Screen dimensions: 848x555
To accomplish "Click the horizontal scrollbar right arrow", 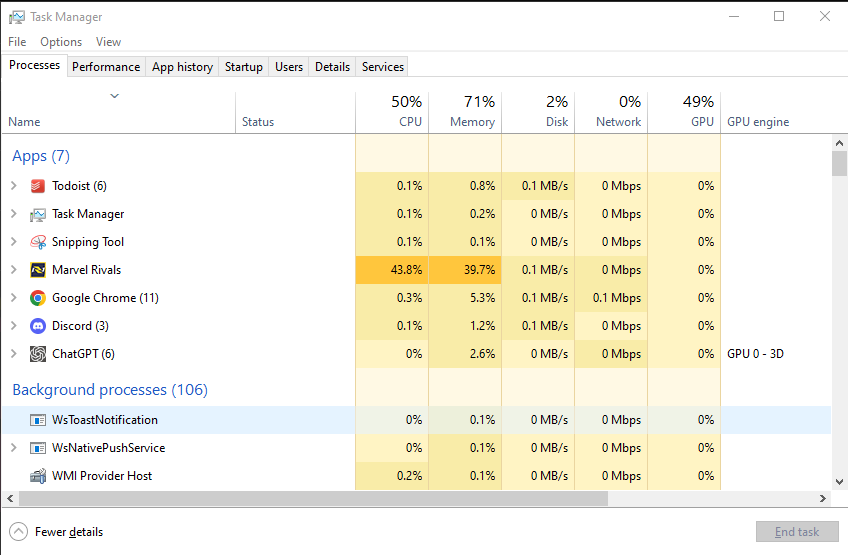I will click(x=823, y=498).
